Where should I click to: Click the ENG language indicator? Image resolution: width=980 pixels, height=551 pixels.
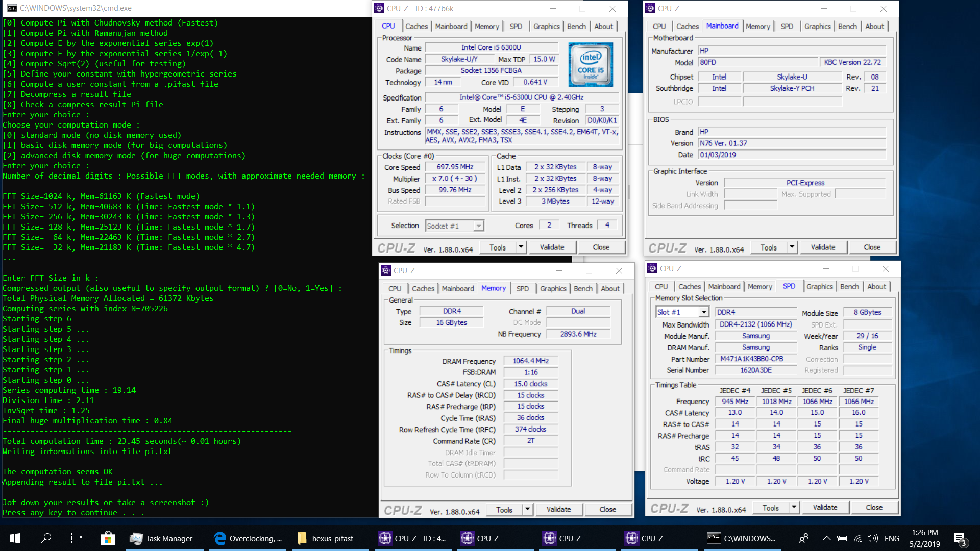pos(892,538)
